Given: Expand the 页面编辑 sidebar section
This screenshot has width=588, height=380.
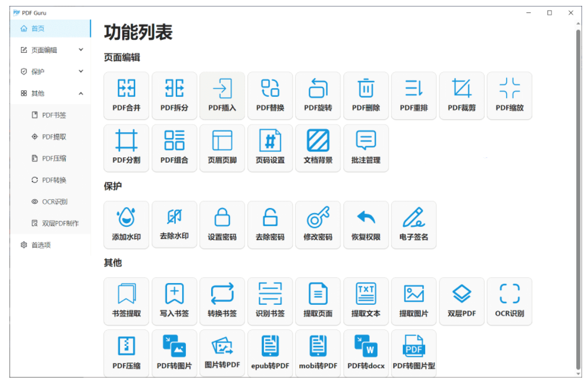Looking at the screenshot, I should pyautogui.click(x=51, y=50).
